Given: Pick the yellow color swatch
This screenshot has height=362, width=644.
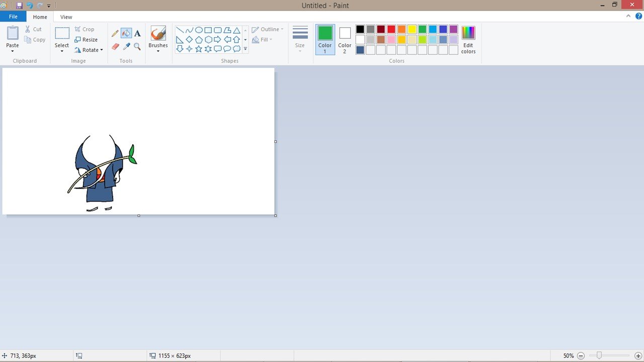Looking at the screenshot, I should tap(412, 29).
